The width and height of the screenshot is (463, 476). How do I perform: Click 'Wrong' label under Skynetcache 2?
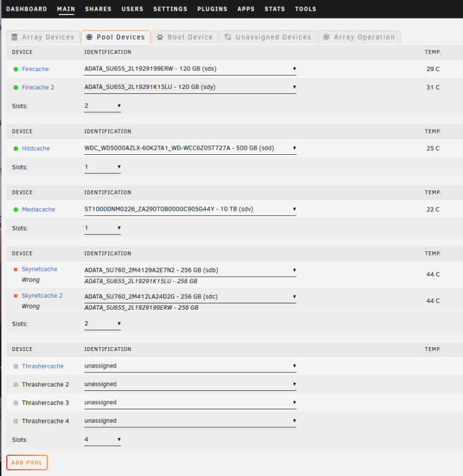pyautogui.click(x=30, y=307)
